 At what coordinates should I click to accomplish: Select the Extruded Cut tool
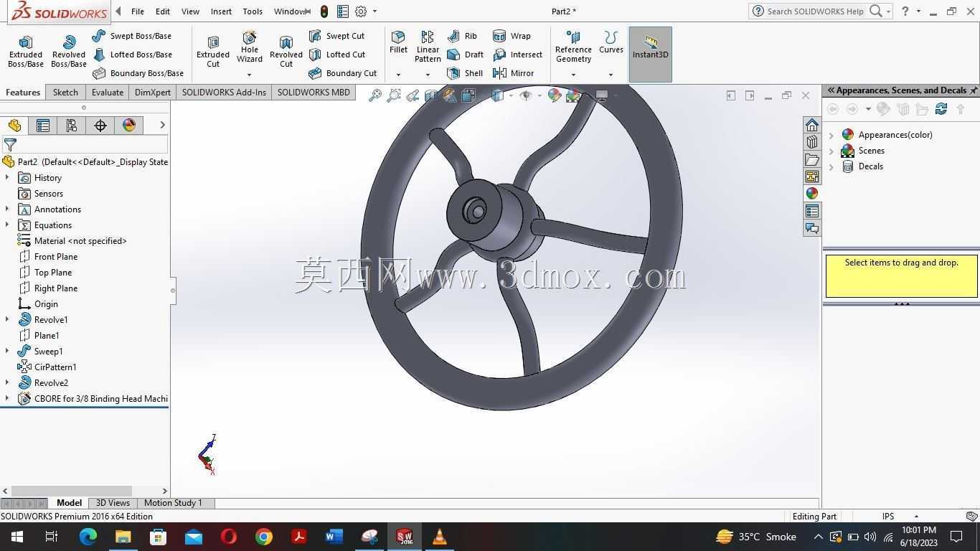[213, 52]
